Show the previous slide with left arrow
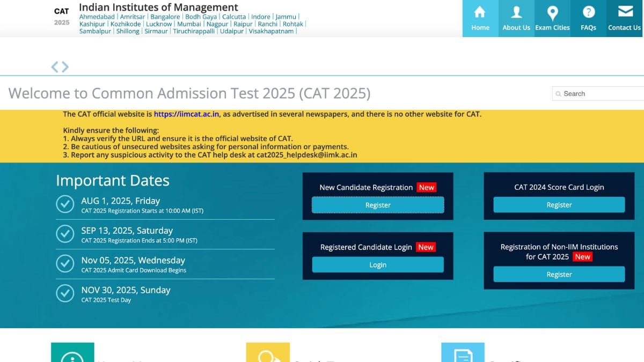 pos(55,67)
